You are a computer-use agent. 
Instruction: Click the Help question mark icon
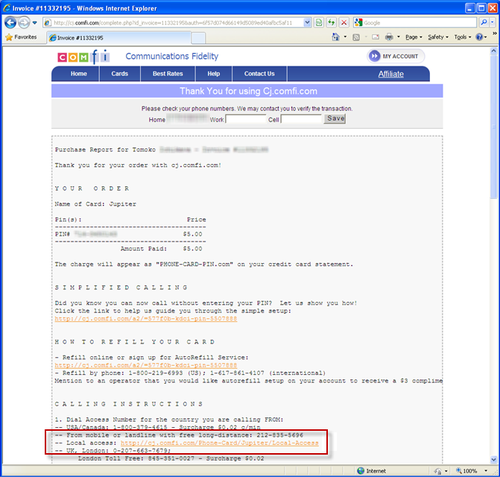click(479, 37)
